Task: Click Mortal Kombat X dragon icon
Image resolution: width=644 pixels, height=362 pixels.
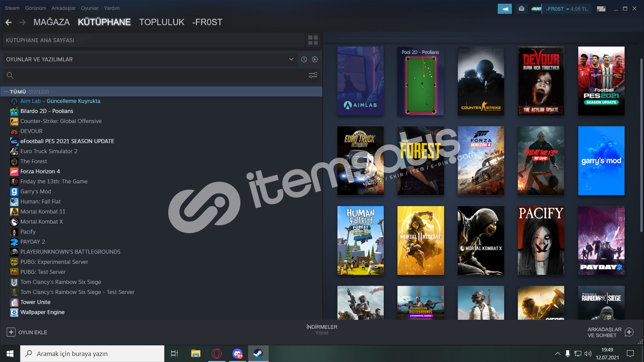Action: point(14,222)
